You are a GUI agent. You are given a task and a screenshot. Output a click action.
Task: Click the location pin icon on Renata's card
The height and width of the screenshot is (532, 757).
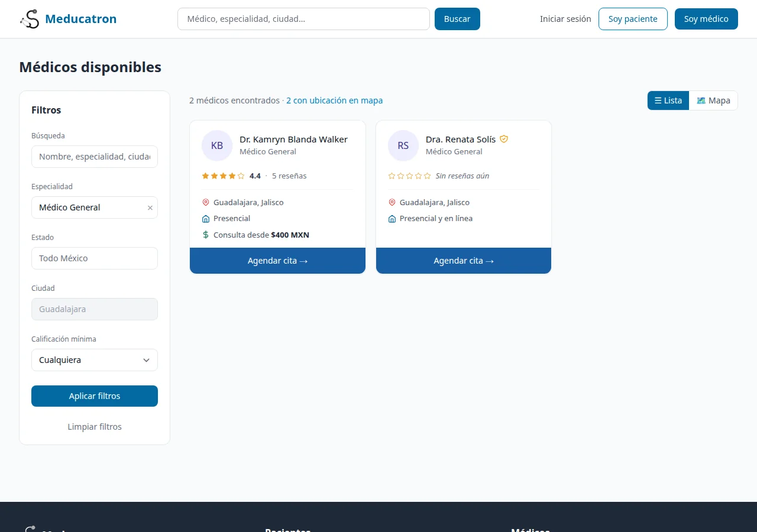(x=392, y=202)
